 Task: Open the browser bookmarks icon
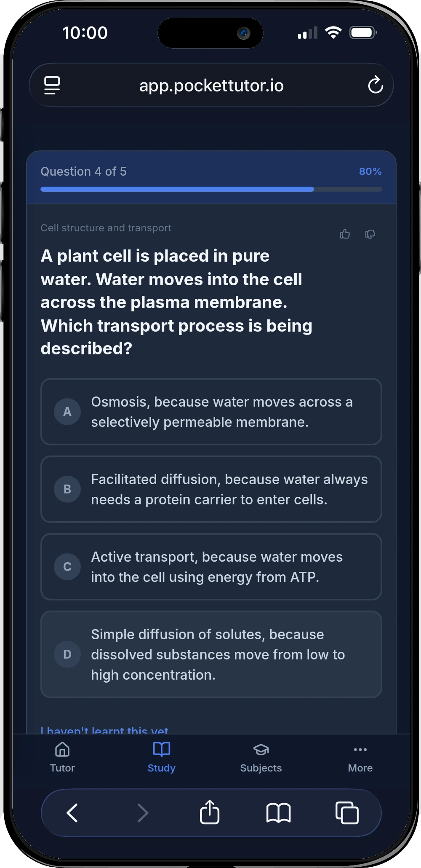(x=278, y=813)
